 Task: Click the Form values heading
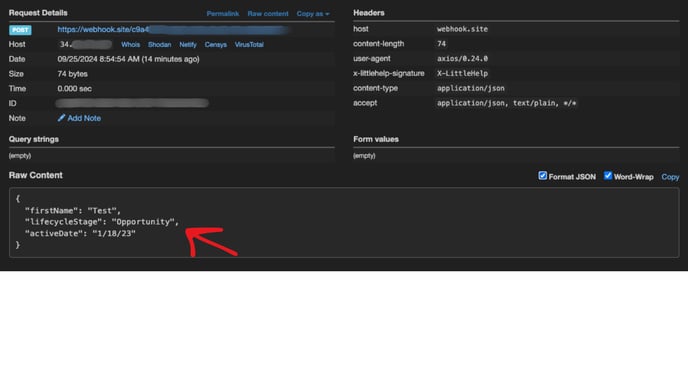click(x=376, y=139)
